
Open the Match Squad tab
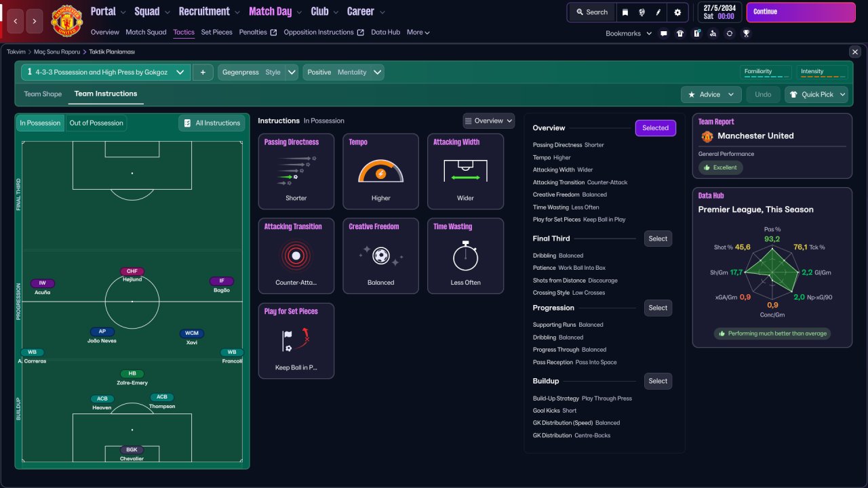pyautogui.click(x=146, y=32)
